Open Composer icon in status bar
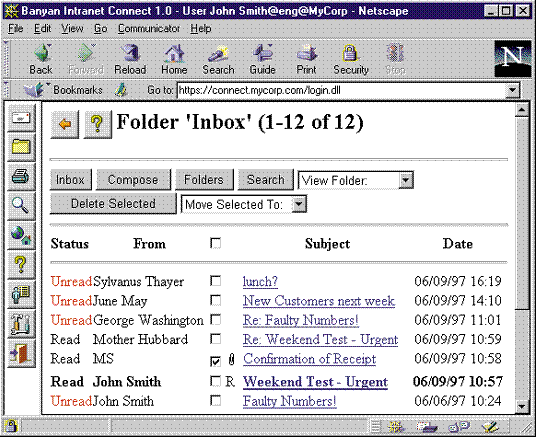Viewport: 536px width, 437px height. point(491,426)
